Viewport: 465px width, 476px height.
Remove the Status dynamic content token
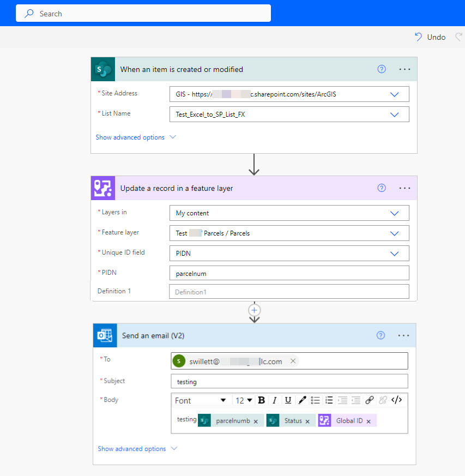(x=309, y=420)
